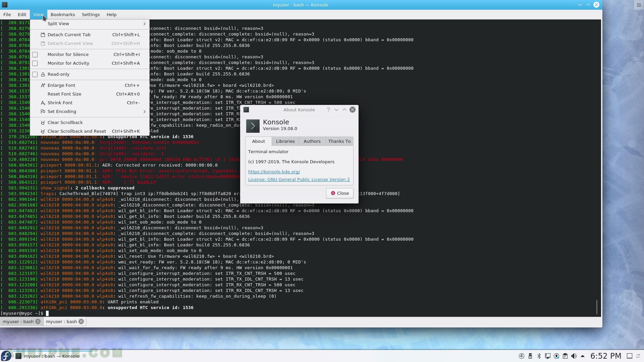Open the File menu
The width and height of the screenshot is (644, 362).
click(7, 15)
